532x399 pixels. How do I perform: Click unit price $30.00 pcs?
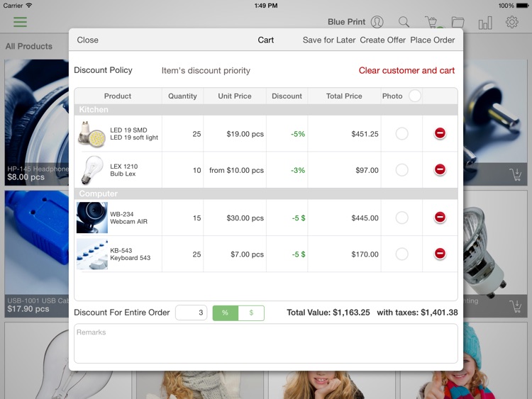[x=245, y=218]
